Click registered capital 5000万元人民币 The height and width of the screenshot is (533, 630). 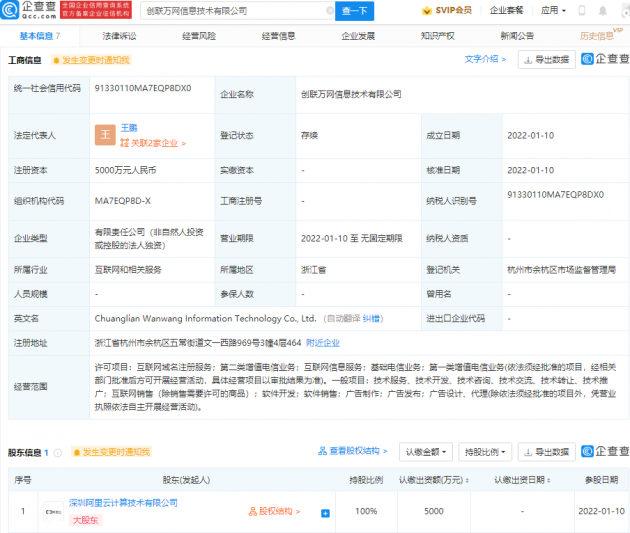[125, 170]
